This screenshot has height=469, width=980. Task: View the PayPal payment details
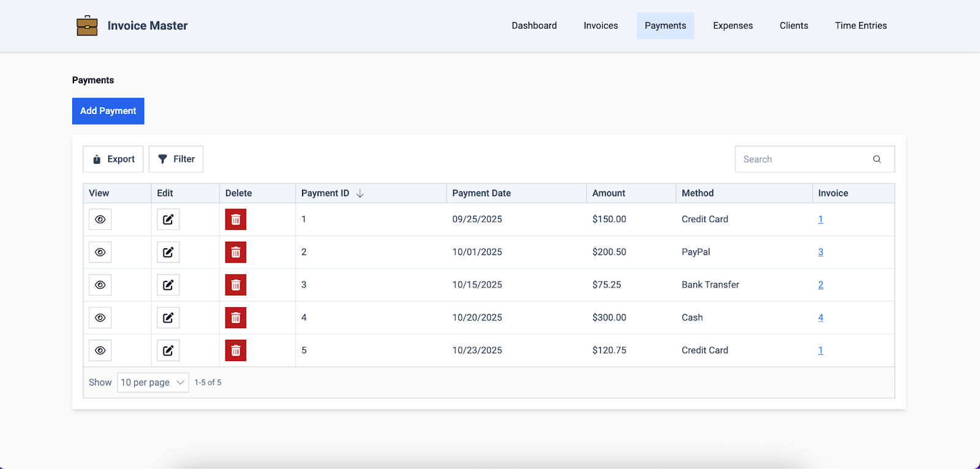[x=100, y=252]
